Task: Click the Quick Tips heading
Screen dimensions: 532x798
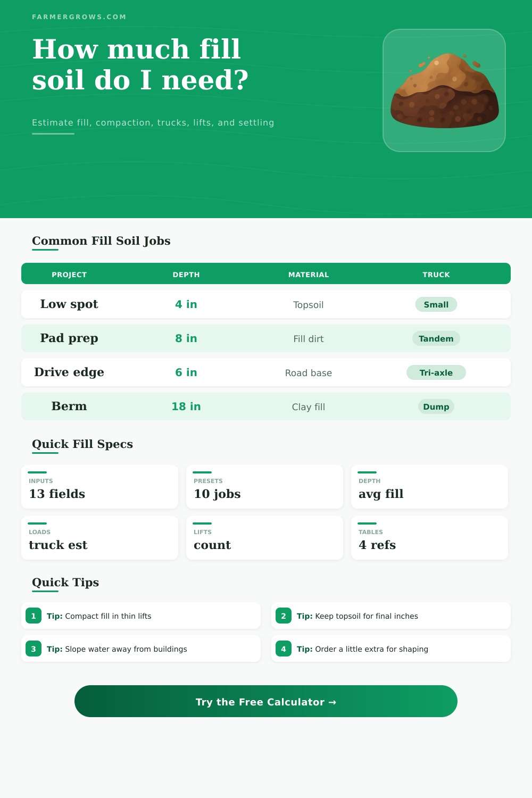Action: [x=65, y=583]
